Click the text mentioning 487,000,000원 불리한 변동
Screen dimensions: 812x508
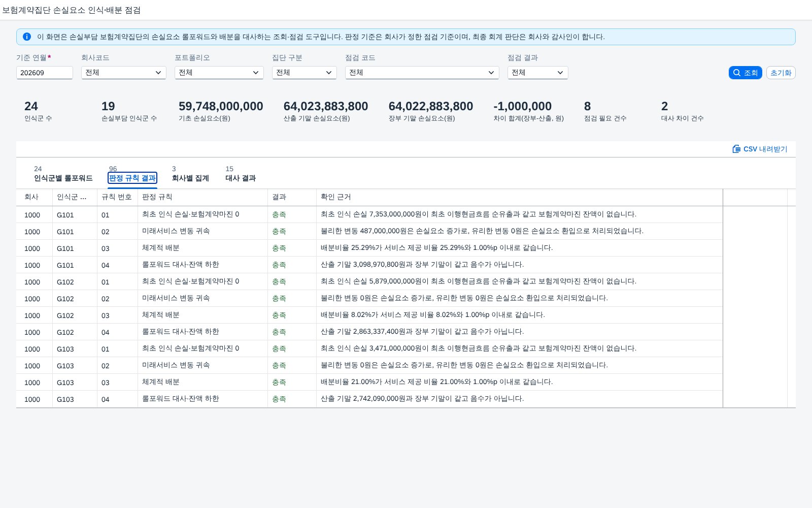click(482, 231)
